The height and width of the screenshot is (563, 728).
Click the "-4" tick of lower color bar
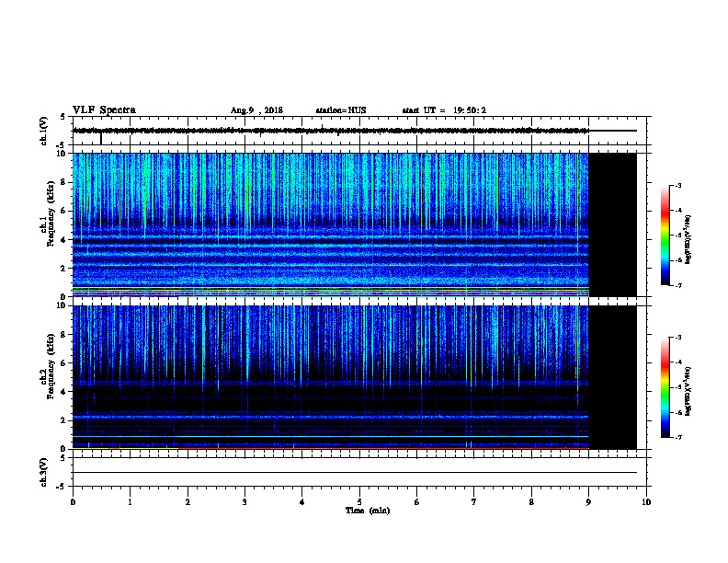click(x=677, y=362)
